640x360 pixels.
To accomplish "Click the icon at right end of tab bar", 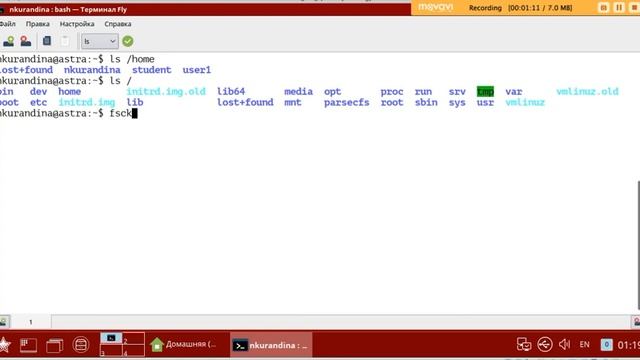I will click(x=636, y=322).
